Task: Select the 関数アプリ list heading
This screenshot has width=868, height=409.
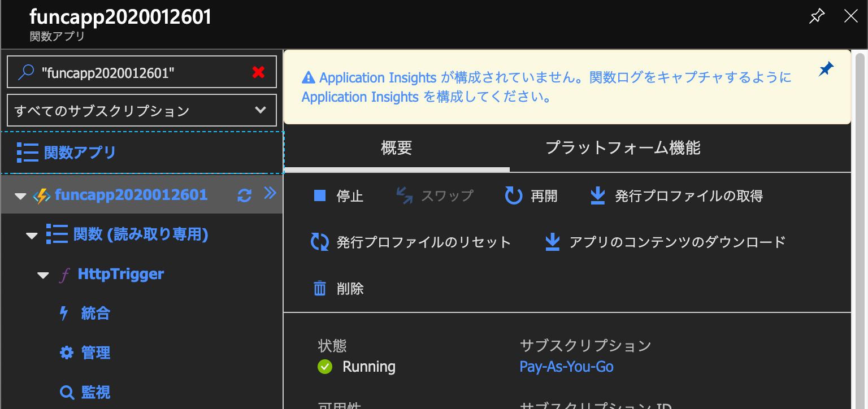Action: (x=80, y=153)
